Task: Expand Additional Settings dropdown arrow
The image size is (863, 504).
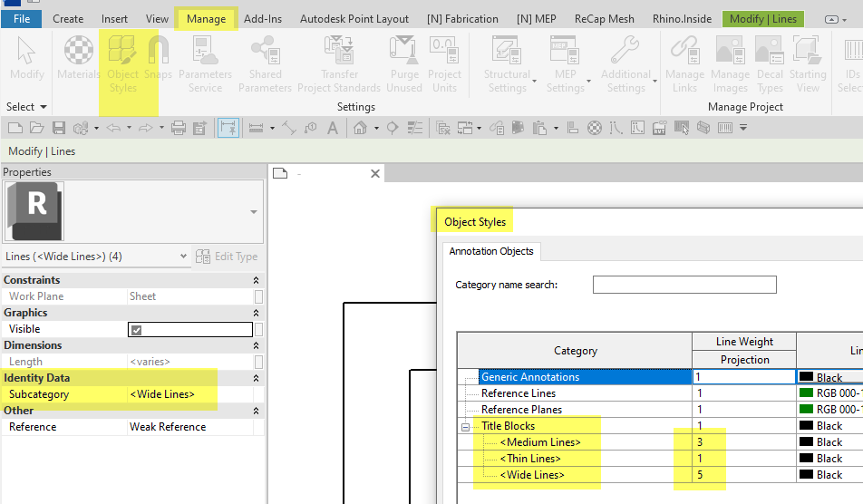Action: (x=655, y=81)
